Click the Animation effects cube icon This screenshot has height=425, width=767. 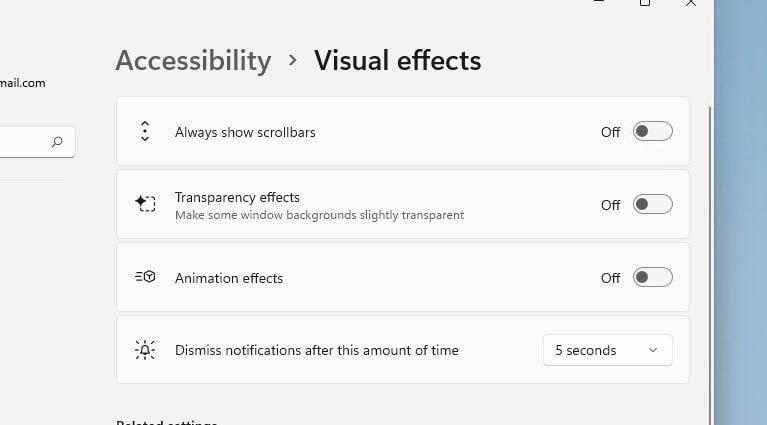[145, 277]
